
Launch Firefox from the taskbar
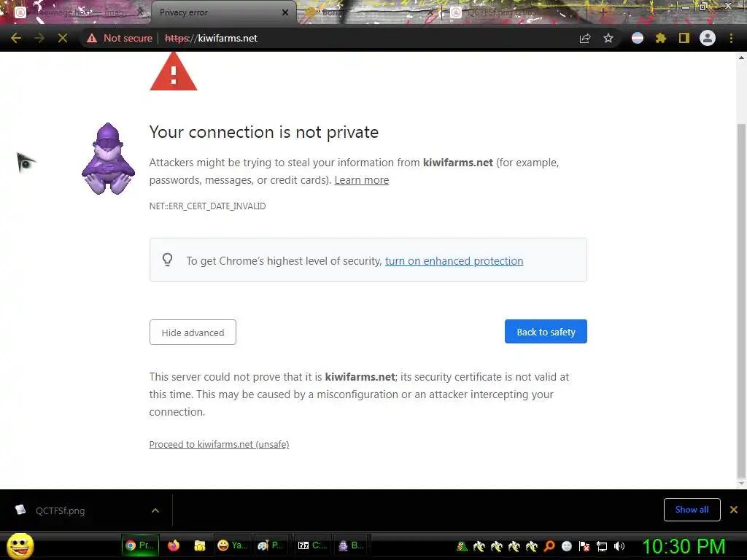tap(174, 545)
